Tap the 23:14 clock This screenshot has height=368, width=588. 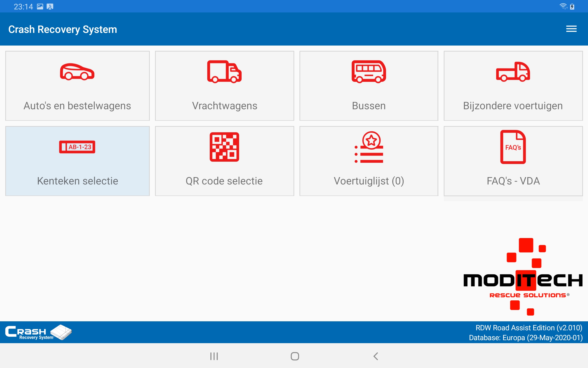coord(23,7)
